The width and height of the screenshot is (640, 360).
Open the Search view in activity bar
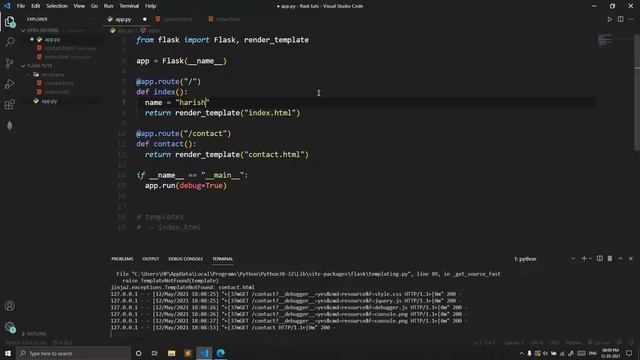click(x=10, y=42)
